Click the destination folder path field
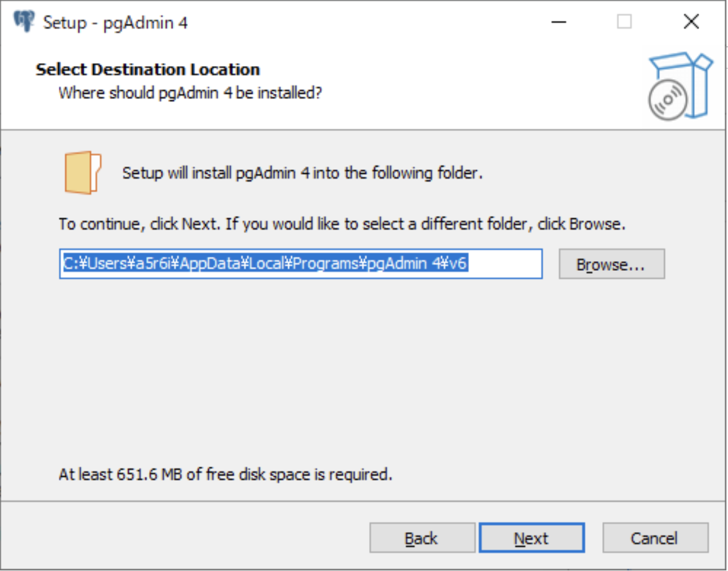This screenshot has width=728, height=571. tap(301, 263)
